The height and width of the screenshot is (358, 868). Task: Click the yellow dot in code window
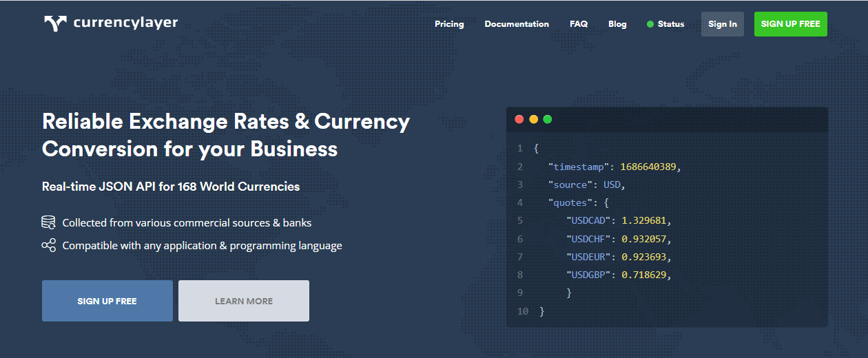pyautogui.click(x=533, y=119)
